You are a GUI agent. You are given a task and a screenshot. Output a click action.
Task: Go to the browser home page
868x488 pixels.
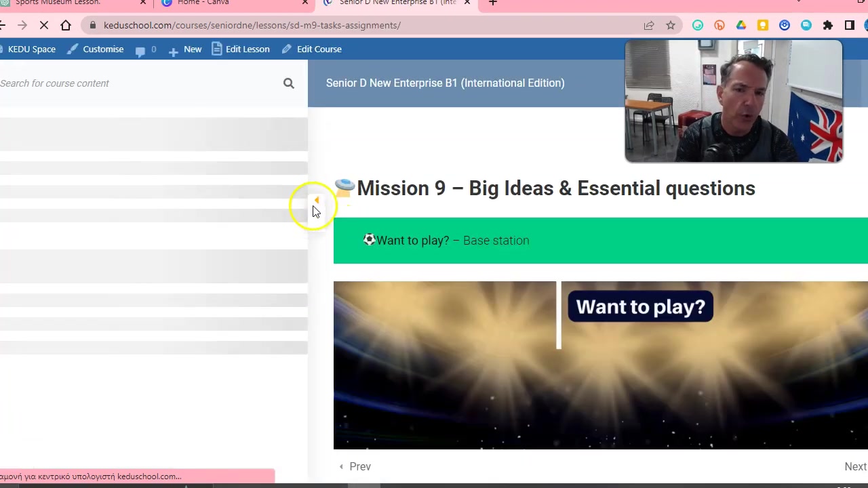pos(66,25)
